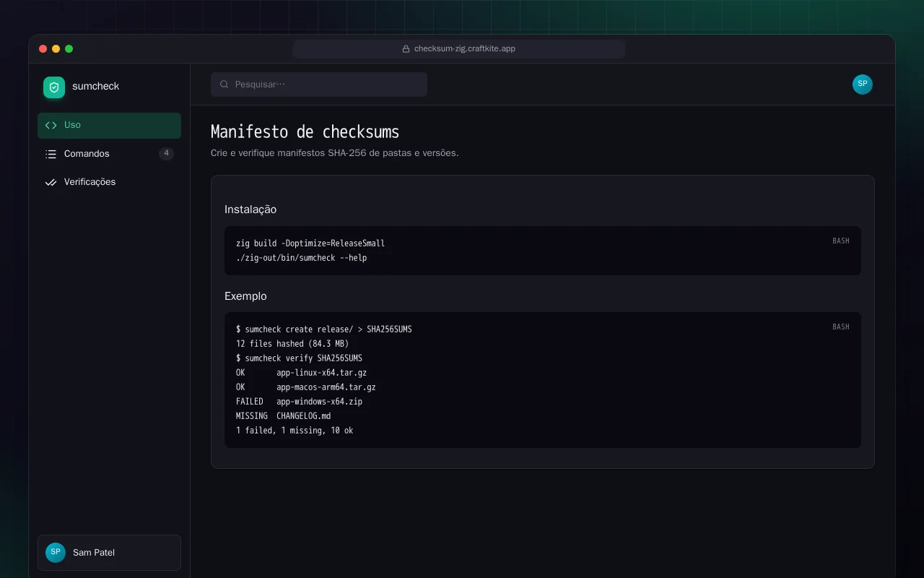924x578 pixels.
Task: Click Sam Patel's avatar in sidebar
Action: tap(56, 553)
